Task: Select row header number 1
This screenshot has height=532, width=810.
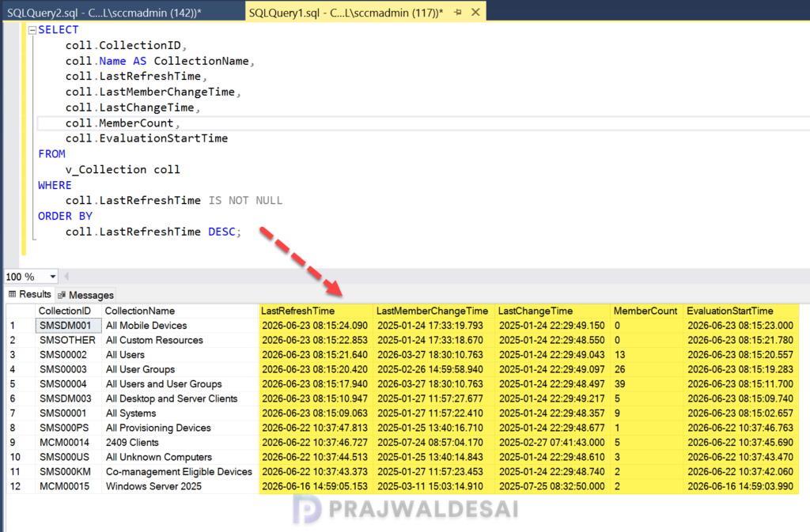Action: click(20, 326)
